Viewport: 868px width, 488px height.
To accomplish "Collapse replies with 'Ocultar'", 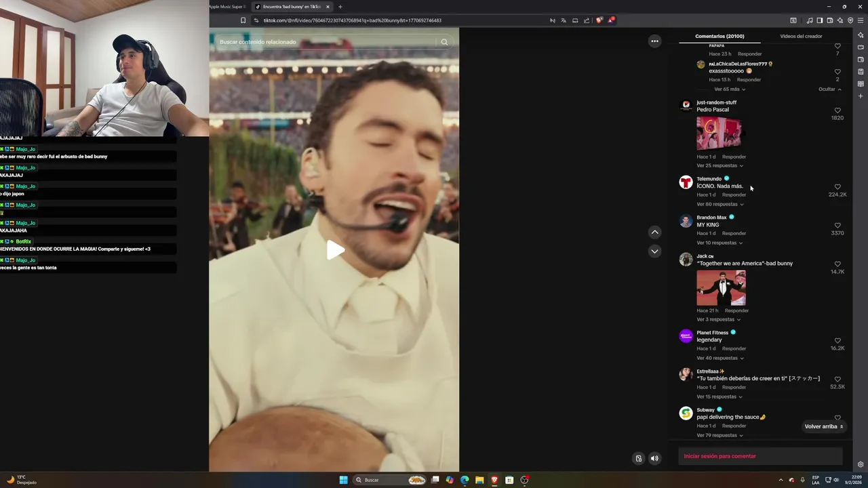I will pos(829,89).
